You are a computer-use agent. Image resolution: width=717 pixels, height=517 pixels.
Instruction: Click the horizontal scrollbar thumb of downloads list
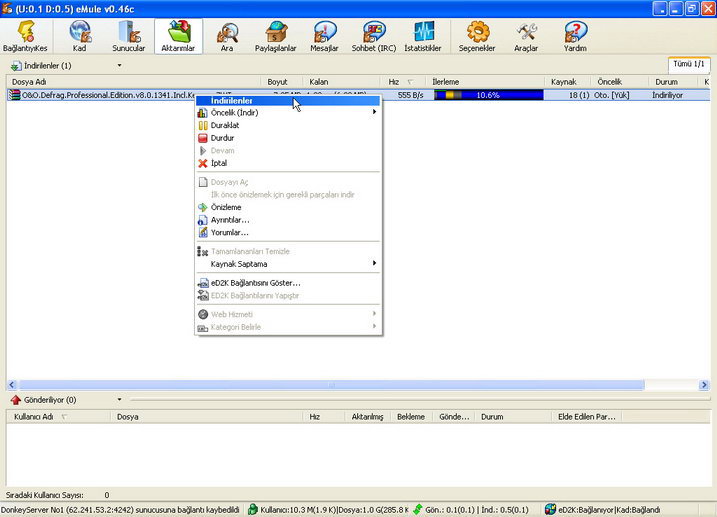point(332,385)
